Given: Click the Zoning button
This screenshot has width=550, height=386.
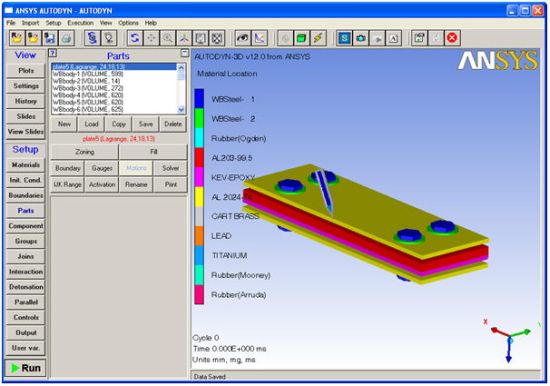Looking at the screenshot, I should pos(85,152).
